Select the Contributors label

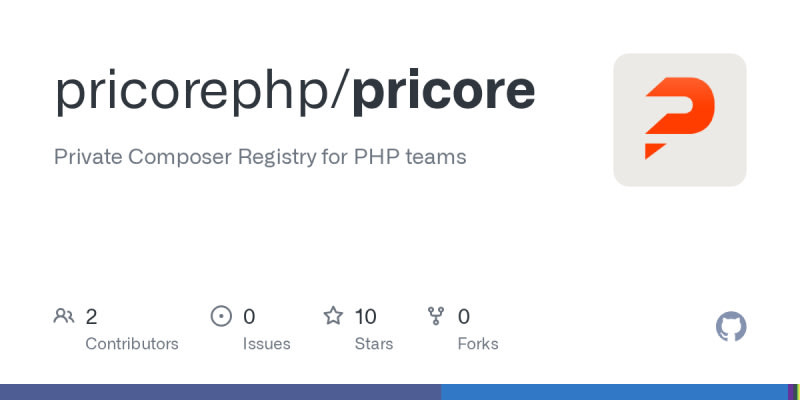[132, 344]
